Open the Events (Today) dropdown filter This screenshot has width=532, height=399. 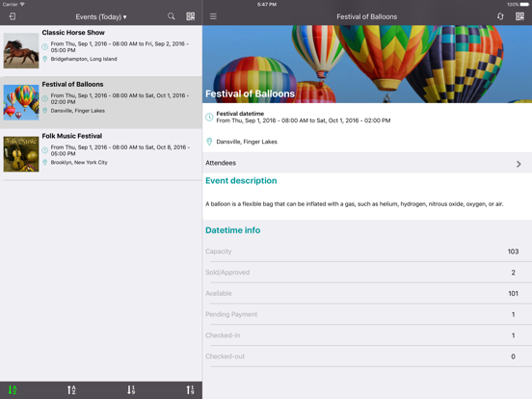point(101,16)
